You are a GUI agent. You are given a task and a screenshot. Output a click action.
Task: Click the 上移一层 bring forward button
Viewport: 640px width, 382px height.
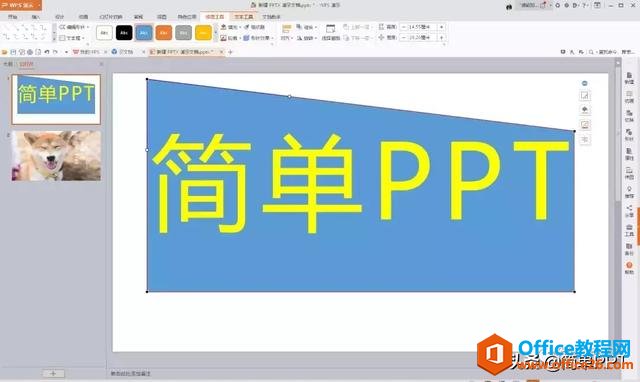tap(358, 27)
